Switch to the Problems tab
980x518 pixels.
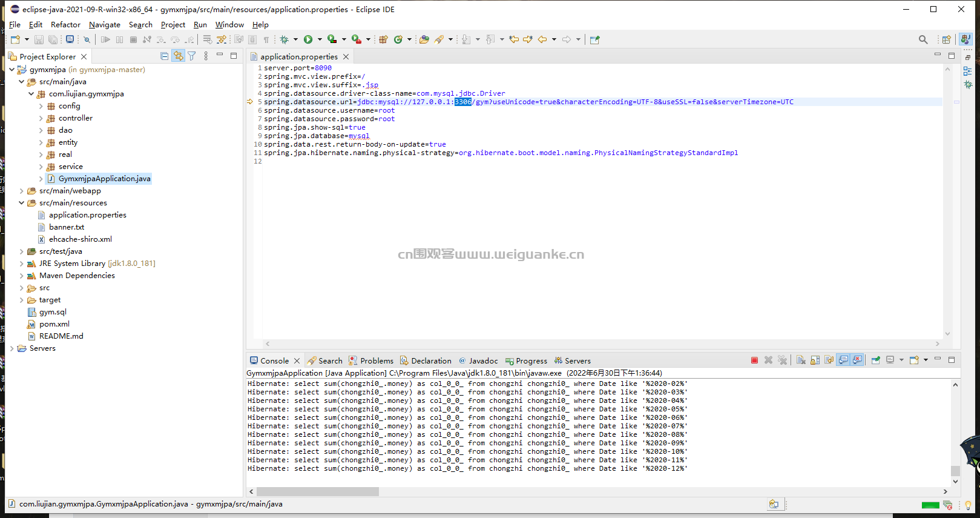pyautogui.click(x=370, y=360)
